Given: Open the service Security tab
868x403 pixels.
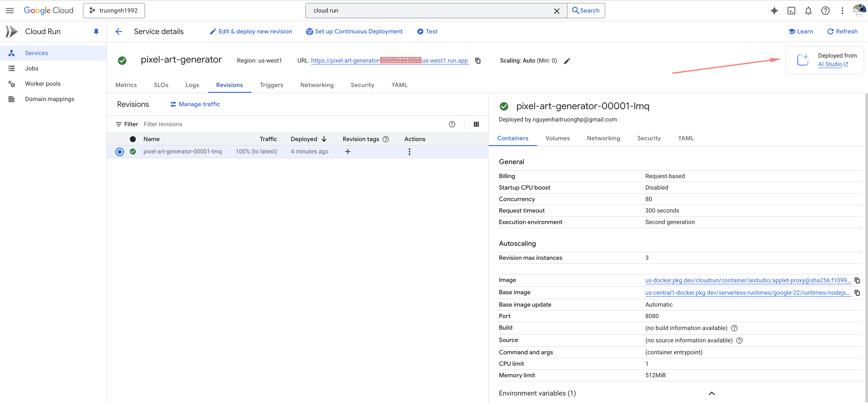Looking at the screenshot, I should [x=362, y=85].
